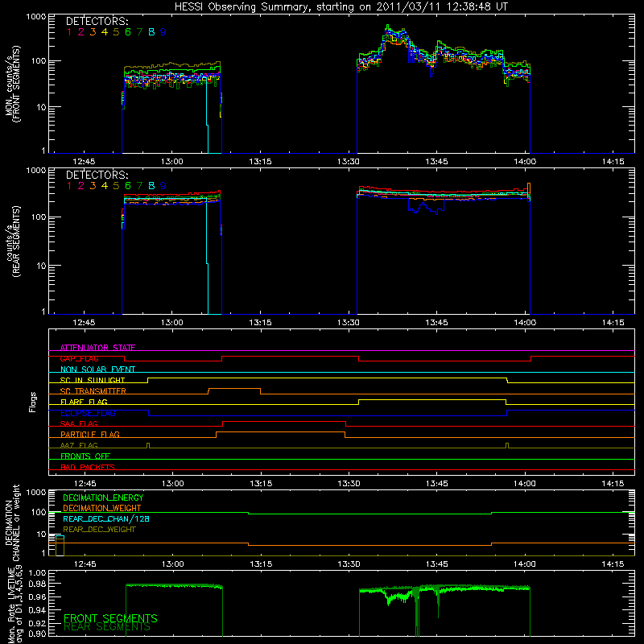Click the REAR_DEC_CHAN/128 legend label
The image size is (644, 644).
[x=106, y=518]
